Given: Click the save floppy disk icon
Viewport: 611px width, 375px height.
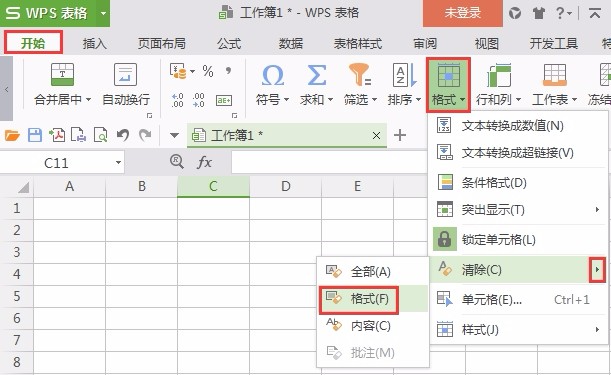Looking at the screenshot, I should [35, 135].
